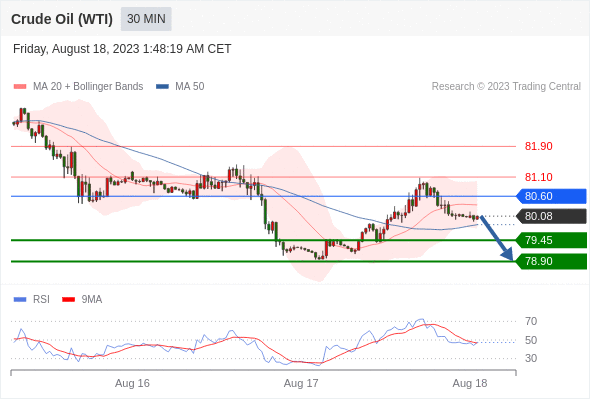The width and height of the screenshot is (590, 400).
Task: Click the RSI 70 axis value
Action: [531, 321]
